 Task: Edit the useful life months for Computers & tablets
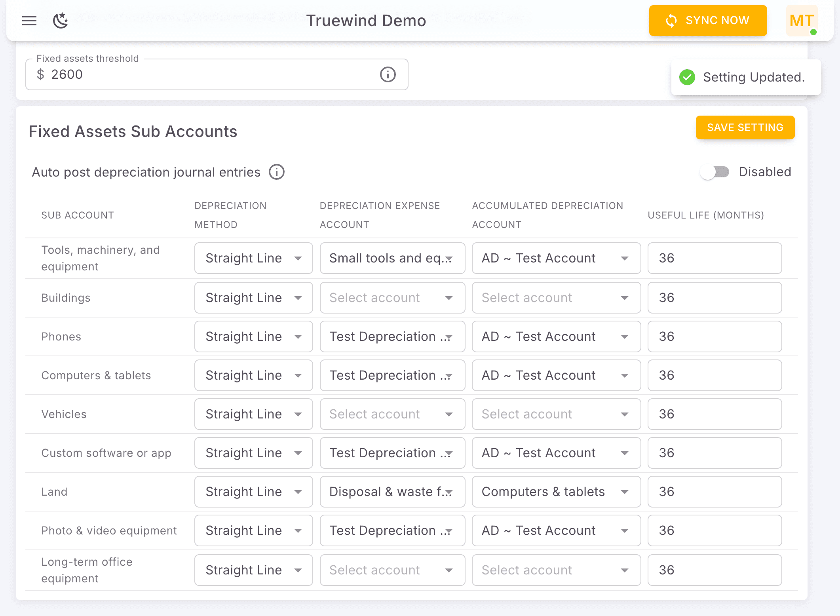(x=714, y=375)
